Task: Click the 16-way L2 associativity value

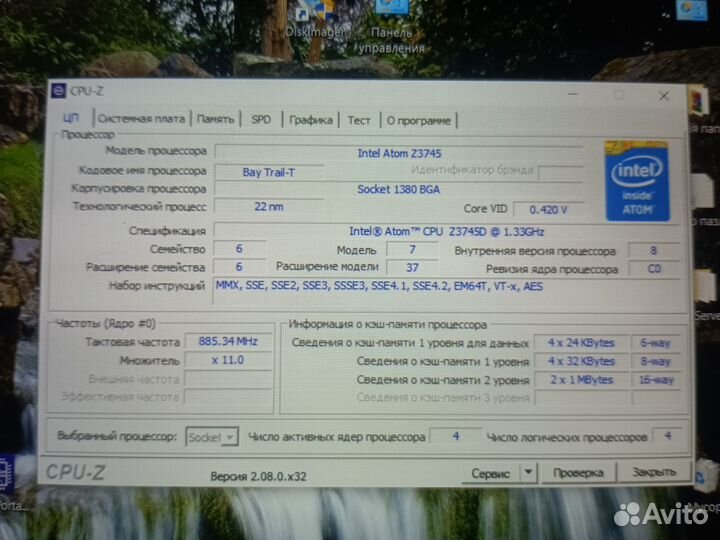Action: [656, 380]
